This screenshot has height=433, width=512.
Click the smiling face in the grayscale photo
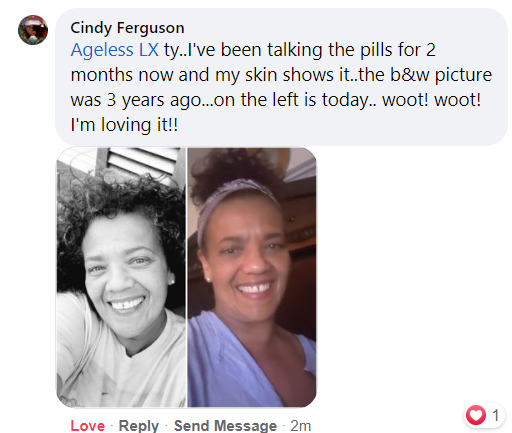pyautogui.click(x=125, y=275)
